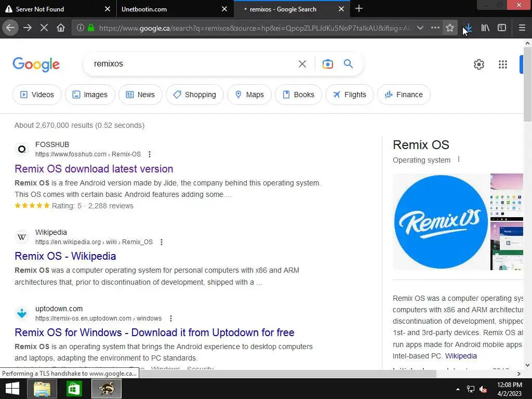The width and height of the screenshot is (532, 399).
Task: Search by image with camera icon
Action: (x=328, y=64)
